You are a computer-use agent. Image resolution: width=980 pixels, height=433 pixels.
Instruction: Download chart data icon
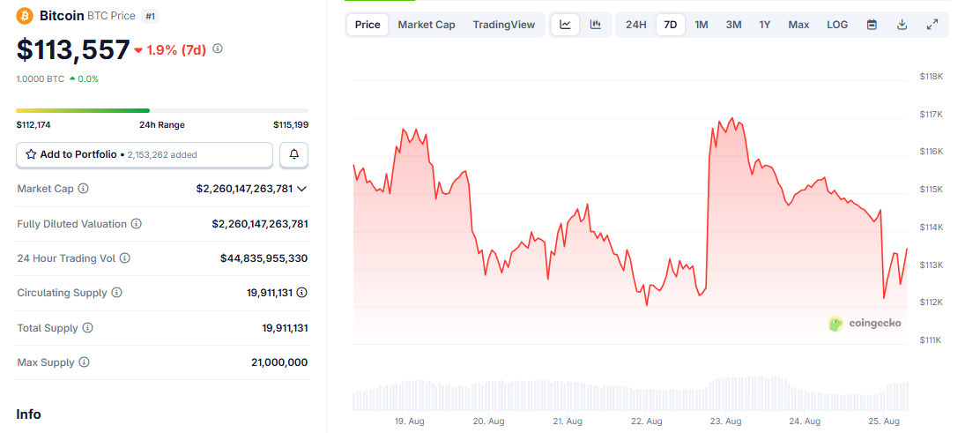tap(902, 25)
